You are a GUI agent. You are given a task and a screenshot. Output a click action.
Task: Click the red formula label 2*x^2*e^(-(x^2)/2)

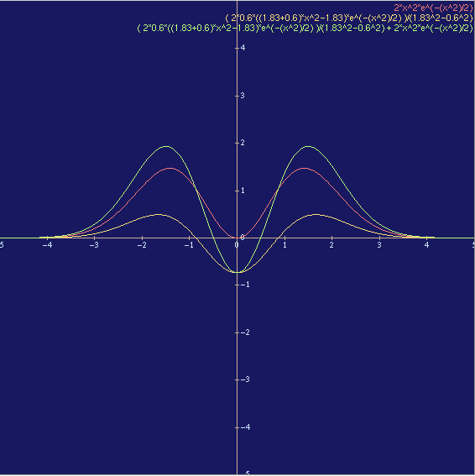coord(433,8)
